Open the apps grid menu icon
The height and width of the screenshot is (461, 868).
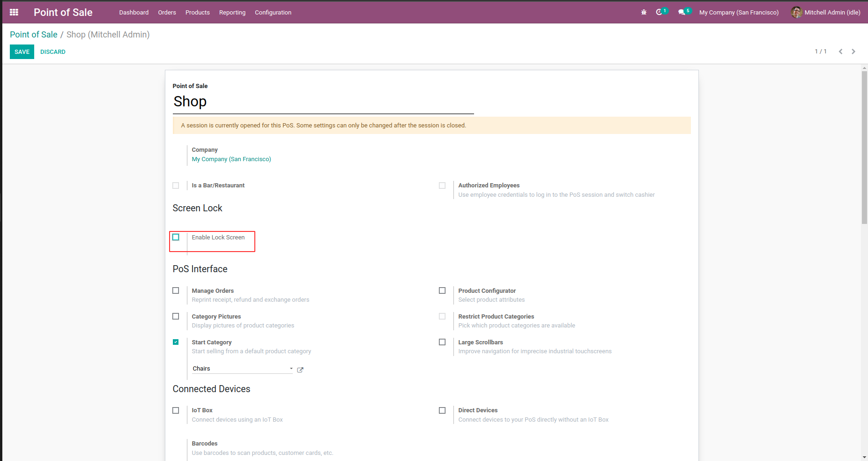(x=14, y=12)
